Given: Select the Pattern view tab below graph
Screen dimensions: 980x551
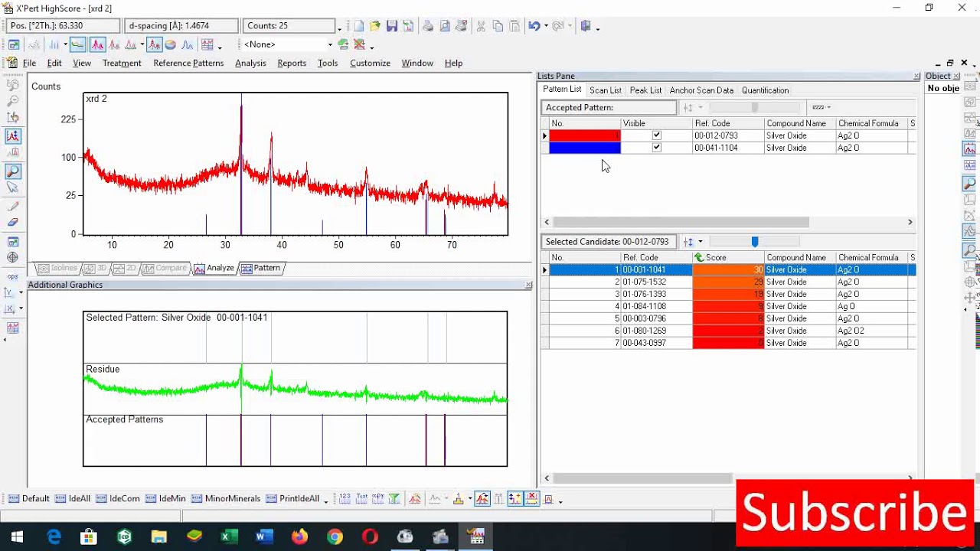Looking at the screenshot, I should pos(261,268).
